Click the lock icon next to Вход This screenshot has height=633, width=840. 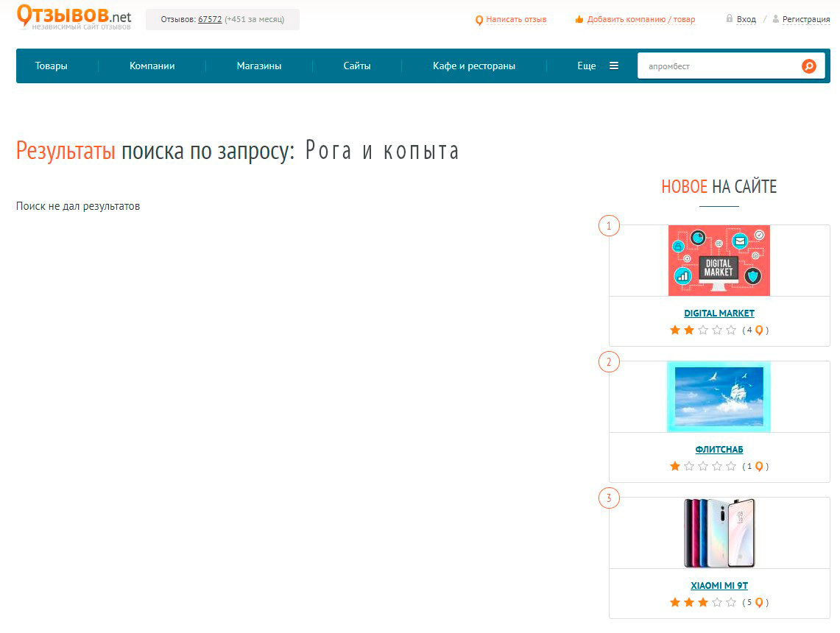click(729, 18)
